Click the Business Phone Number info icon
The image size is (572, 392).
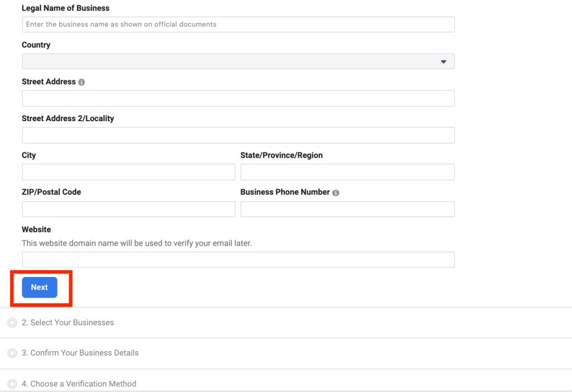coord(336,193)
